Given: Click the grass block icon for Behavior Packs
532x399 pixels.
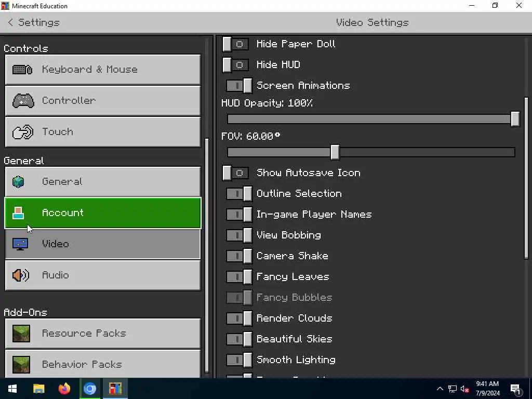Looking at the screenshot, I should click(21, 364).
